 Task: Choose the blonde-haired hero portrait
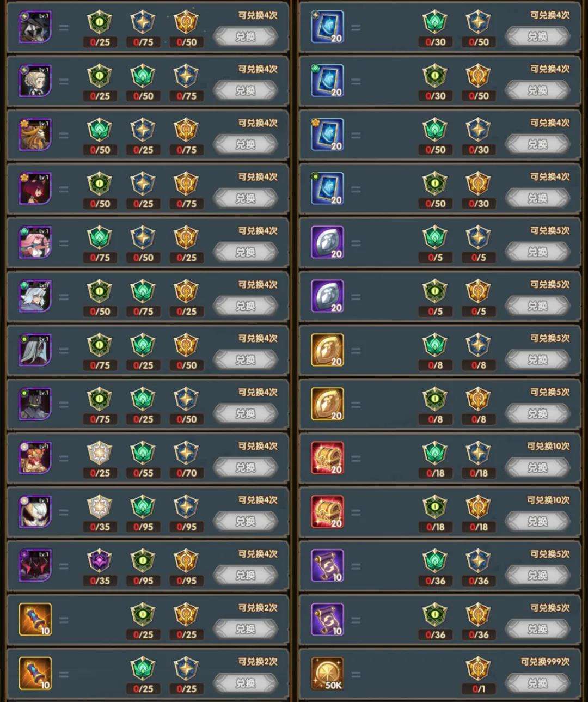tap(35, 81)
